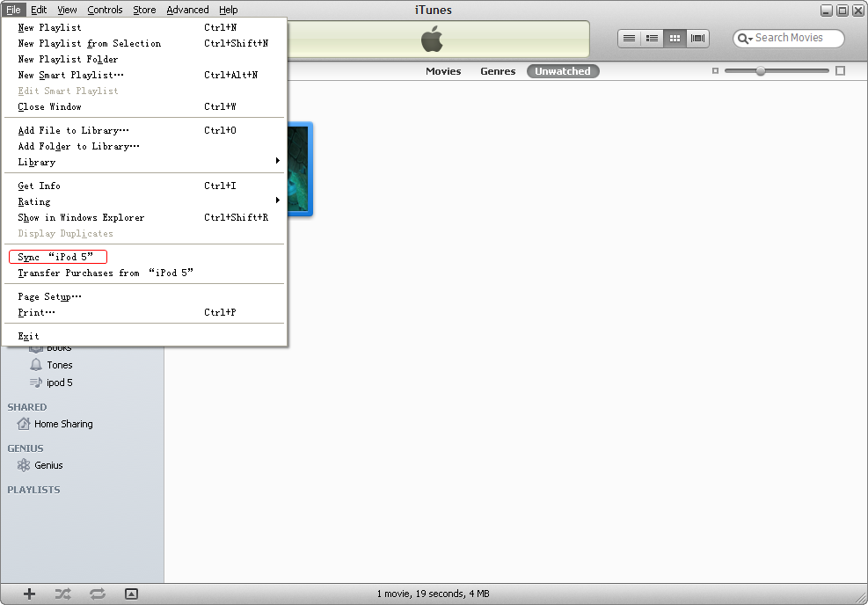Show the artwork viewer panel

coord(131,594)
